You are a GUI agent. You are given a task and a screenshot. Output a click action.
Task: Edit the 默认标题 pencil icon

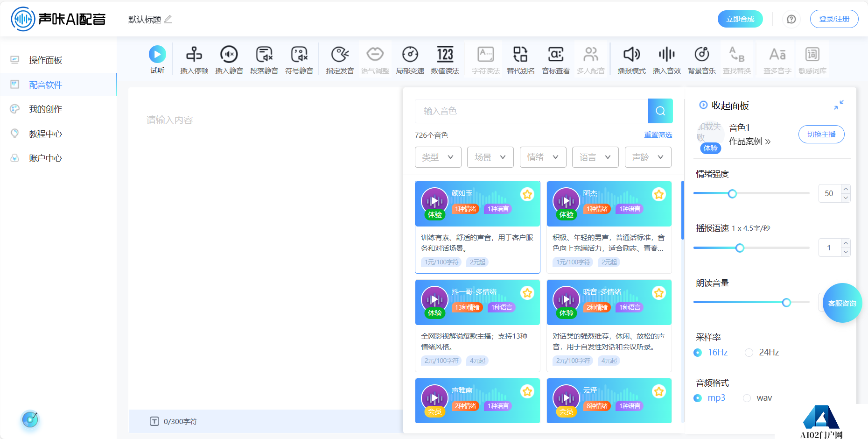[x=168, y=19]
